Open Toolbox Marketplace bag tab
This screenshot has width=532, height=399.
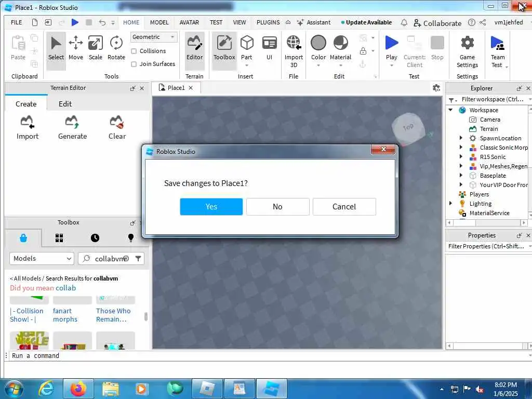point(23,238)
